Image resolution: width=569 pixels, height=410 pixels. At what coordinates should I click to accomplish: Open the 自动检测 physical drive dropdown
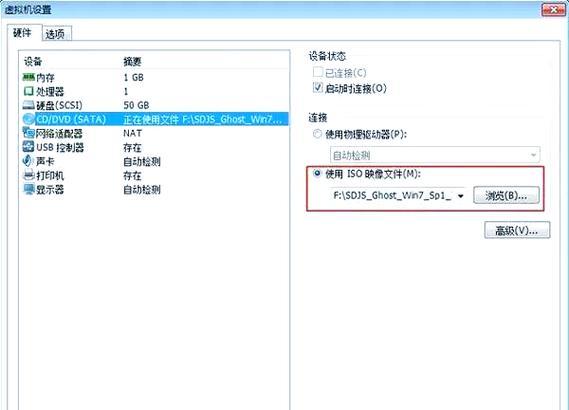pos(435,155)
